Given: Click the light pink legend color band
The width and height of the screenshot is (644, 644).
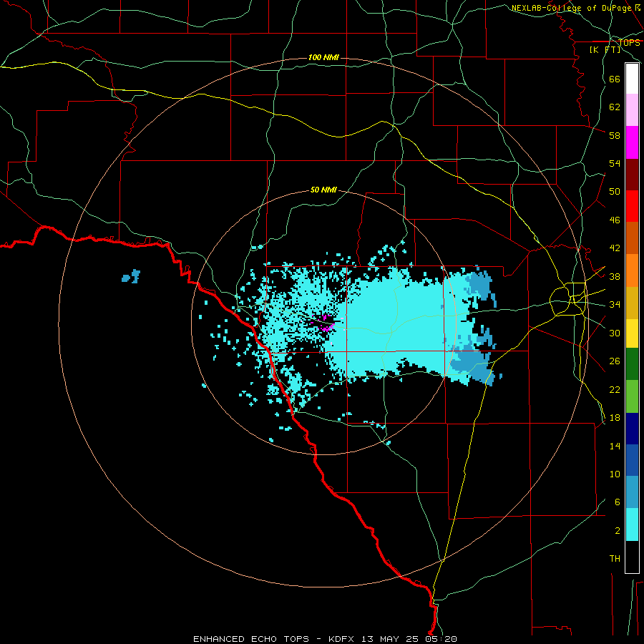Looking at the screenshot, I should tap(632, 109).
